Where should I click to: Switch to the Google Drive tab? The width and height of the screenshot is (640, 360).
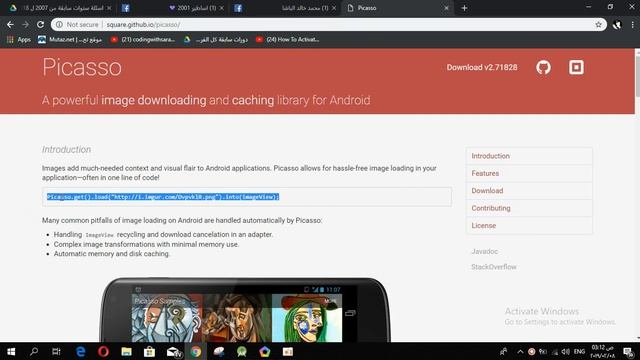click(59, 8)
